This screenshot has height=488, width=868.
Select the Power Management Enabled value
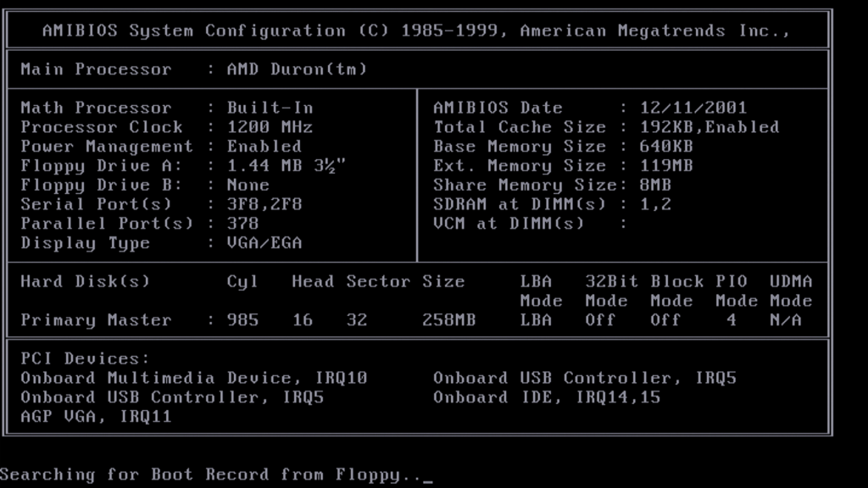[264, 147]
